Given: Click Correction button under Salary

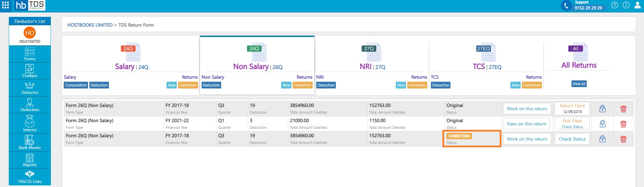Looking at the screenshot, I should click(188, 85).
